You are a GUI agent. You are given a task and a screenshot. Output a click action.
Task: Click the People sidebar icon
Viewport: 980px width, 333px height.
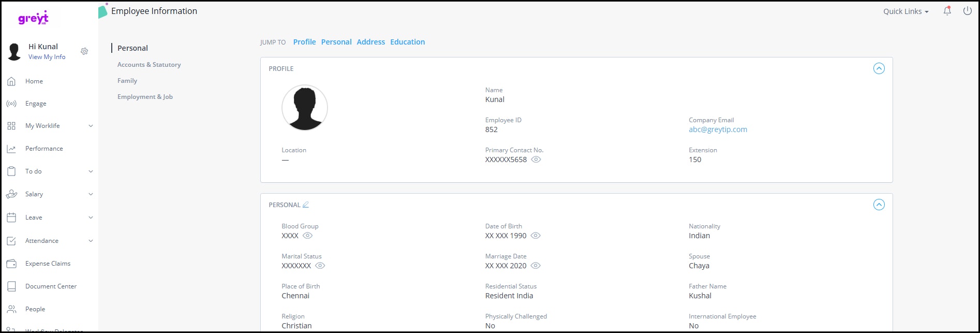(11, 309)
